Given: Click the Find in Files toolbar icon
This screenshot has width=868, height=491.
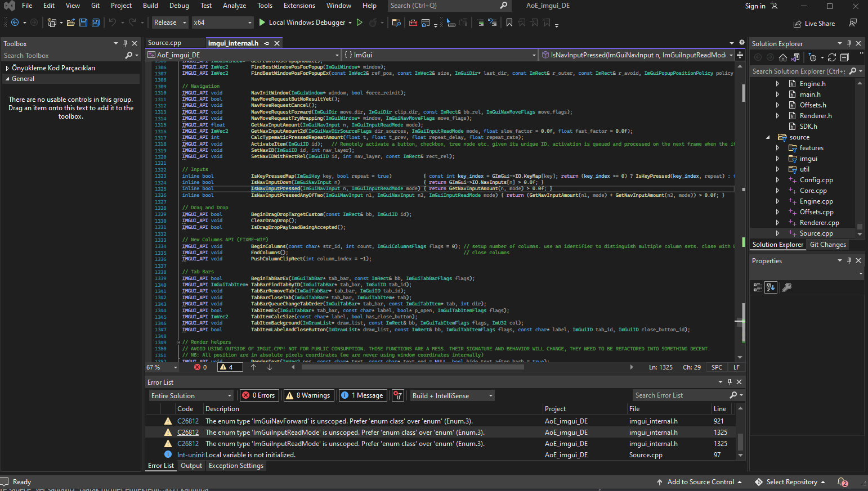Looking at the screenshot, I should pyautogui.click(x=396, y=22).
